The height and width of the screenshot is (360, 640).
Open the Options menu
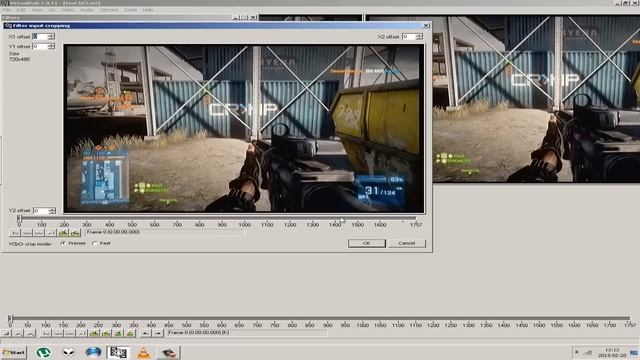(x=109, y=10)
